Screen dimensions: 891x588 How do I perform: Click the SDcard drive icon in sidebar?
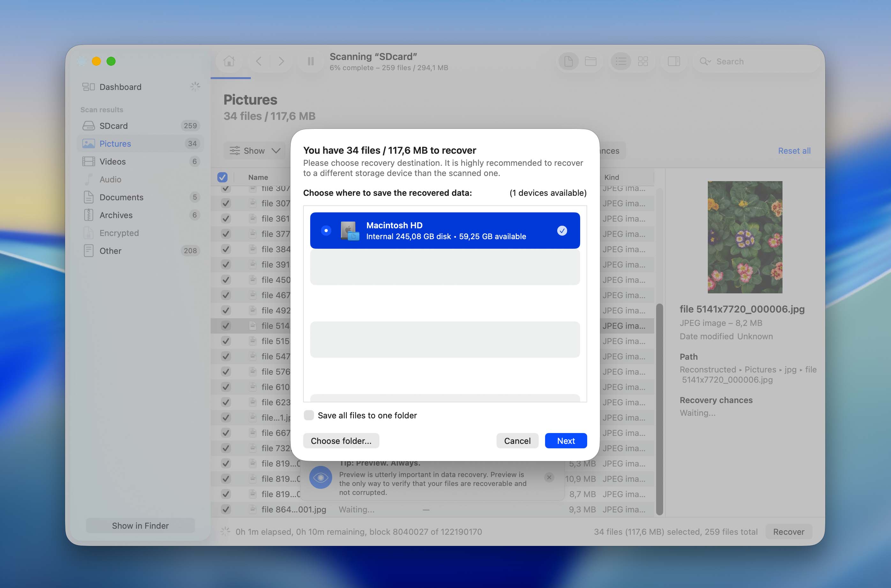tap(89, 126)
